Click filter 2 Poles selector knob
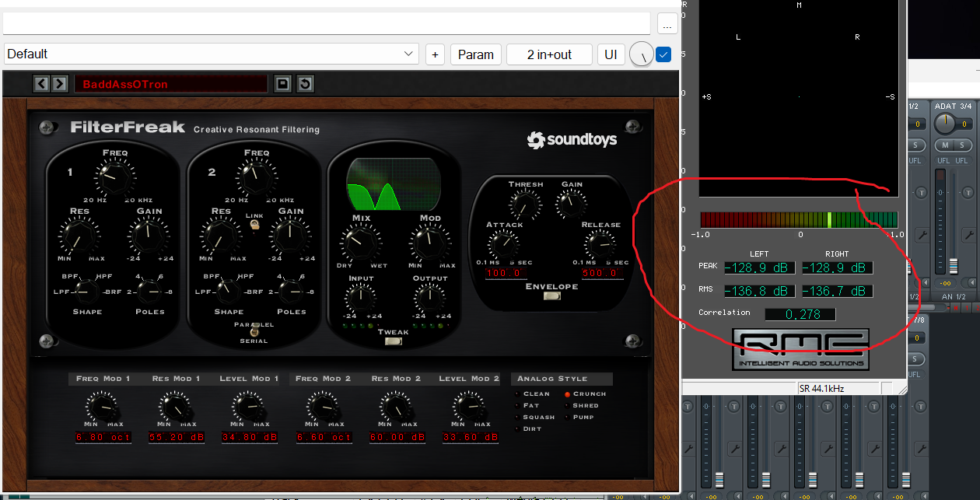The height and width of the screenshot is (500, 980). (290, 291)
